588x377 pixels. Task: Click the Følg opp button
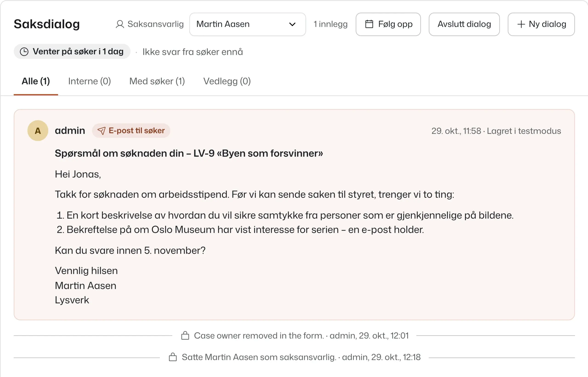[x=388, y=24]
